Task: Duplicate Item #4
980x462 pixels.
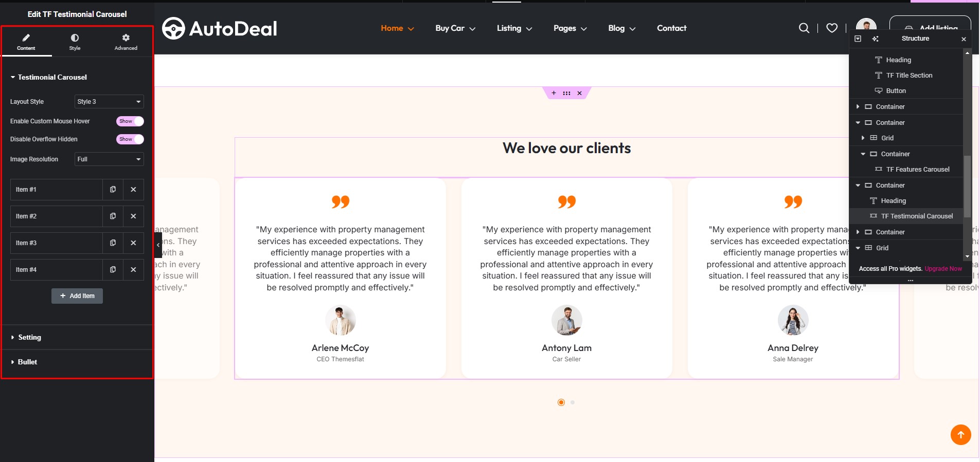Action: (x=113, y=270)
